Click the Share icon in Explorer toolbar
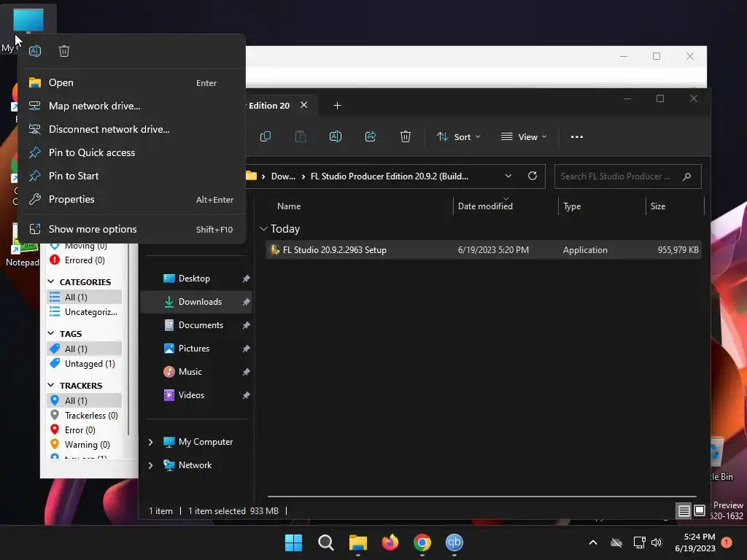 click(x=371, y=136)
